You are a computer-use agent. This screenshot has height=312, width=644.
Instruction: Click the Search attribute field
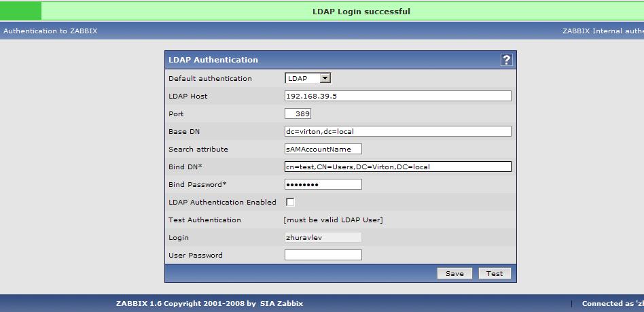323,150
